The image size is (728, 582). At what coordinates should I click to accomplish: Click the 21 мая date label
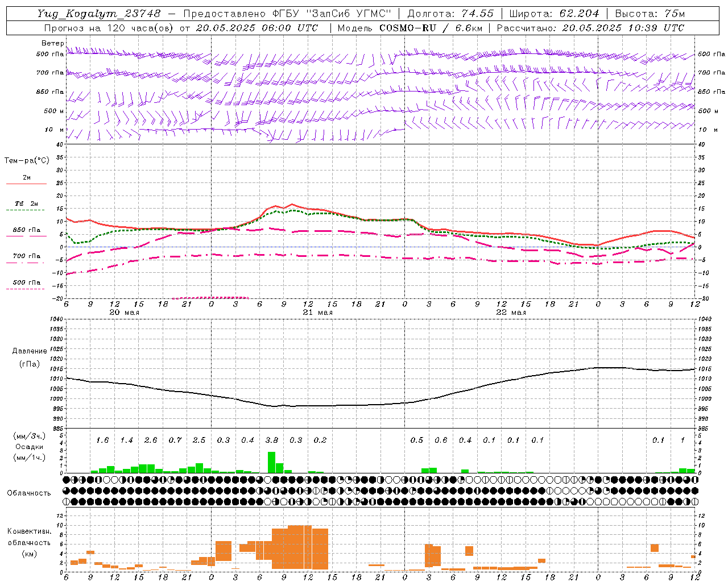coord(317,313)
